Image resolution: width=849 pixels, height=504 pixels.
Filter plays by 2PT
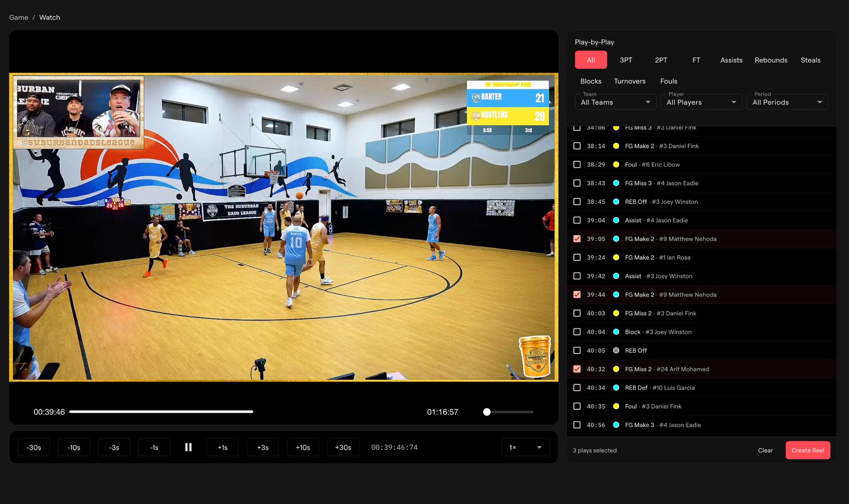[661, 60]
